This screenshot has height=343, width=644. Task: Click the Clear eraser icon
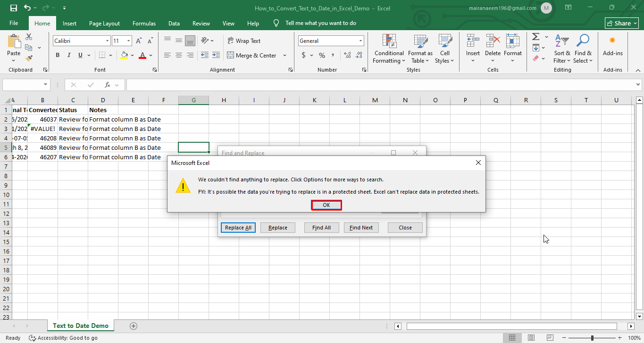[x=535, y=58]
